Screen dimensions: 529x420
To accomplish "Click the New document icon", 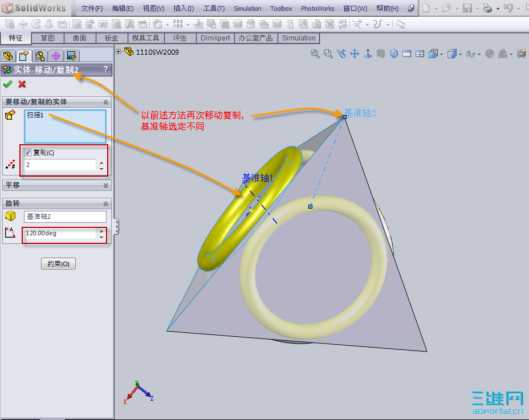I will click(426, 8).
